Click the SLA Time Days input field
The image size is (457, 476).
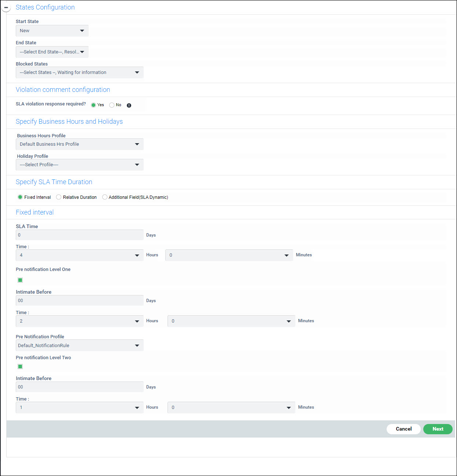pos(80,235)
